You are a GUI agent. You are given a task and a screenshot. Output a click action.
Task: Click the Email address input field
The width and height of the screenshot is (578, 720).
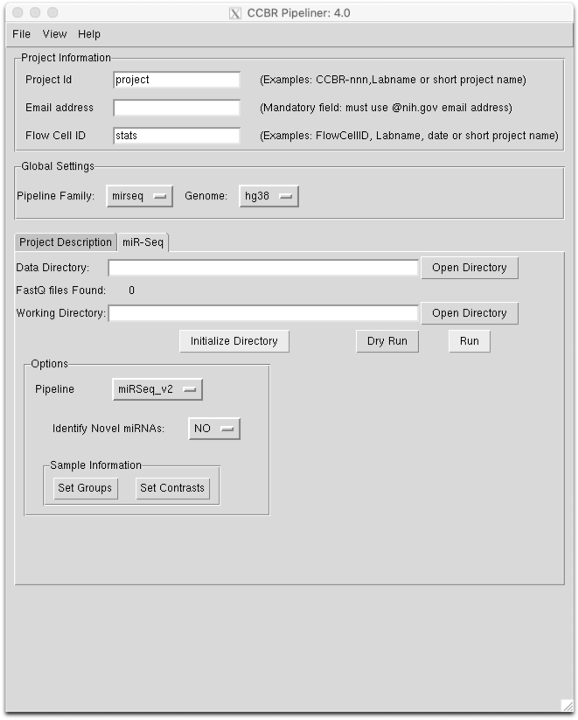click(x=176, y=107)
